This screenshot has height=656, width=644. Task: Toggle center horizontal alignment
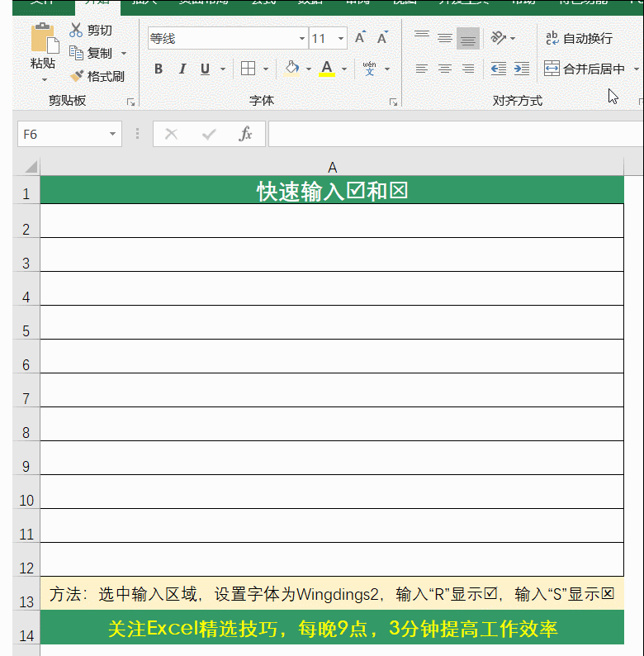coord(445,69)
